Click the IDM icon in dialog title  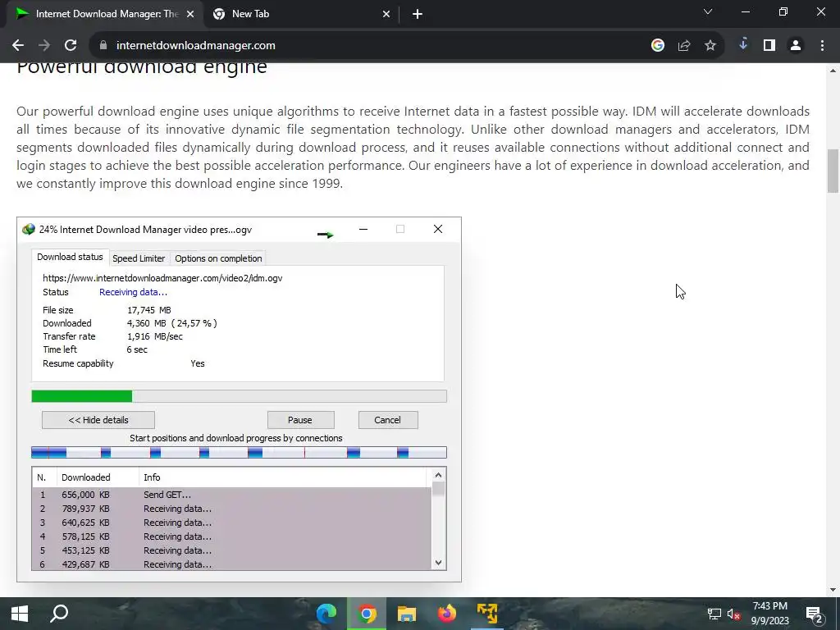point(29,230)
